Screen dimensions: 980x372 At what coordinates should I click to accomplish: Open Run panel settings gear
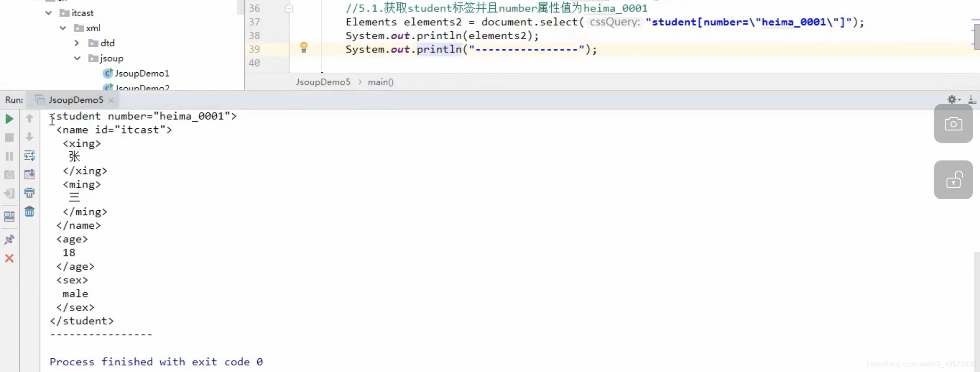[x=954, y=100]
